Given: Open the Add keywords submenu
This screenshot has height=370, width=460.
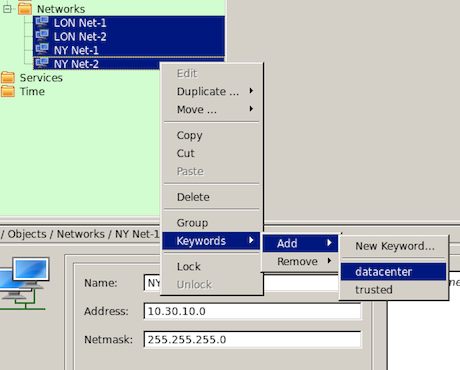Looking at the screenshot, I should pos(300,243).
